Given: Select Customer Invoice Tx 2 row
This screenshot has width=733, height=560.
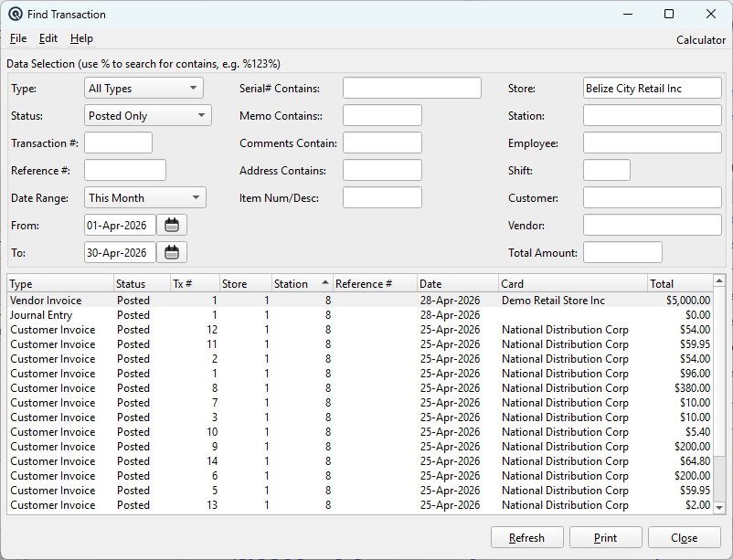Looking at the screenshot, I should [360, 359].
